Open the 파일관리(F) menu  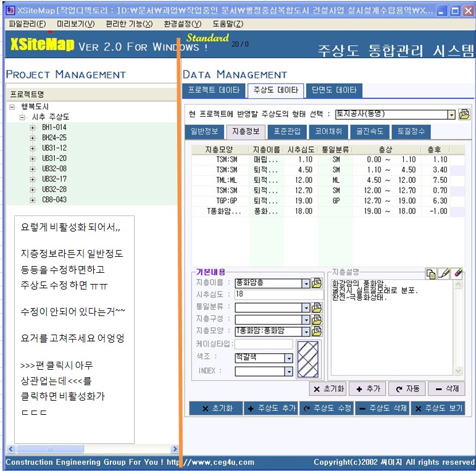click(27, 23)
